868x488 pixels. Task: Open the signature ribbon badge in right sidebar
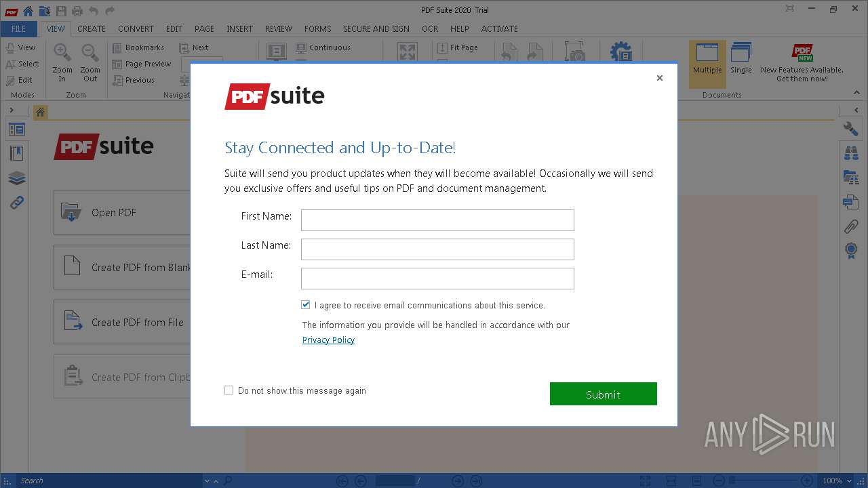click(851, 251)
